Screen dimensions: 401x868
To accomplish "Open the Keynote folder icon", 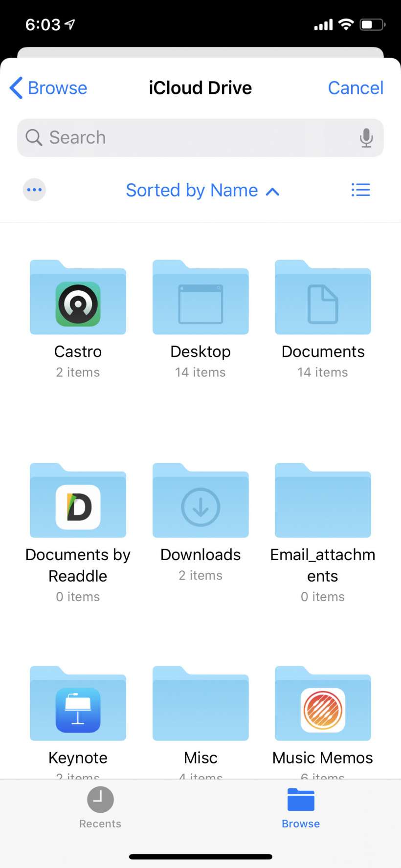I will (x=78, y=703).
